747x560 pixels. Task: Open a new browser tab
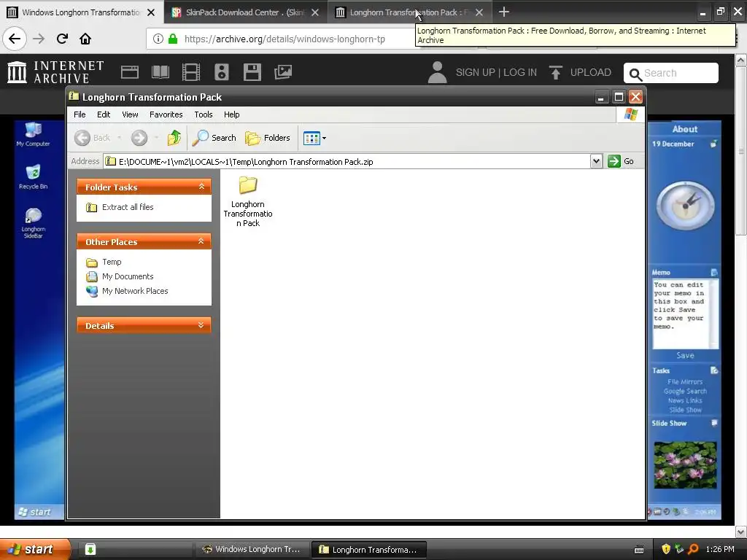click(x=503, y=12)
